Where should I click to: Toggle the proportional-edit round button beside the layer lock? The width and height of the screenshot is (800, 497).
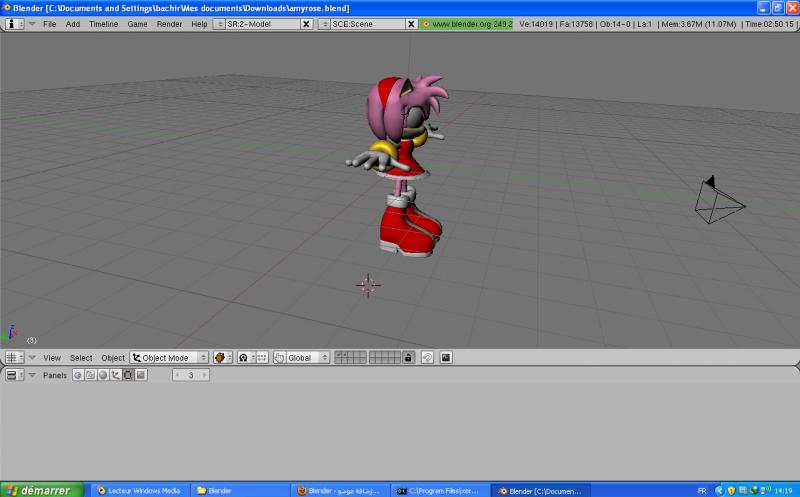[428, 358]
